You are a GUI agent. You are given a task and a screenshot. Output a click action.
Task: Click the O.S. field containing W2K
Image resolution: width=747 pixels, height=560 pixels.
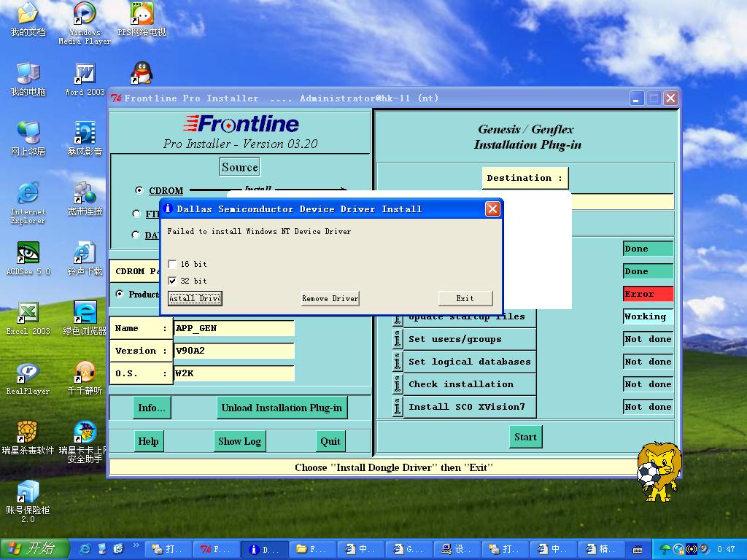pos(234,373)
